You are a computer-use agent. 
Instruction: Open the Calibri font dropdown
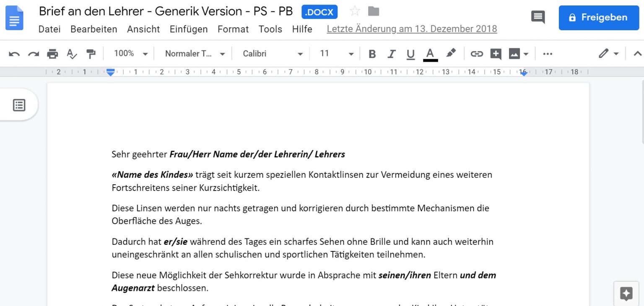pos(273,54)
